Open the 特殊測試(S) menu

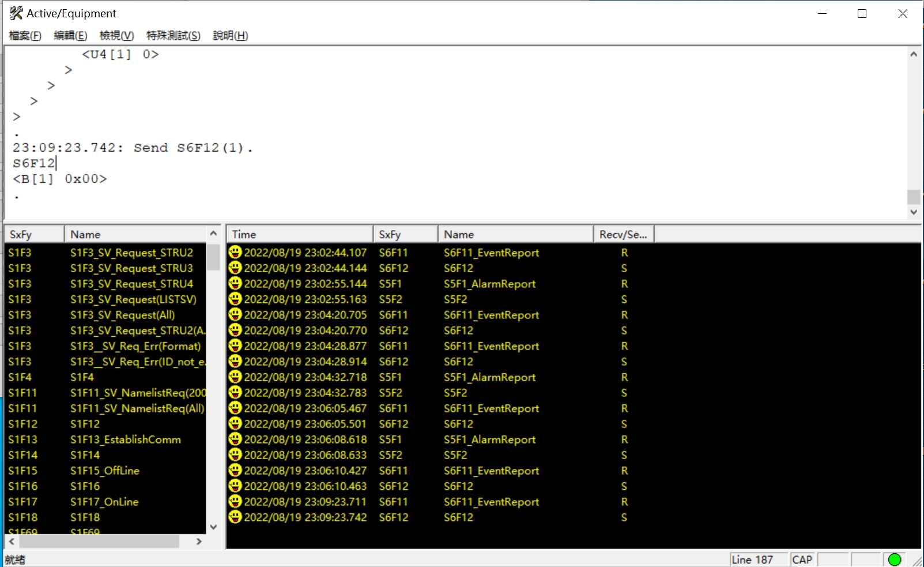coord(174,36)
